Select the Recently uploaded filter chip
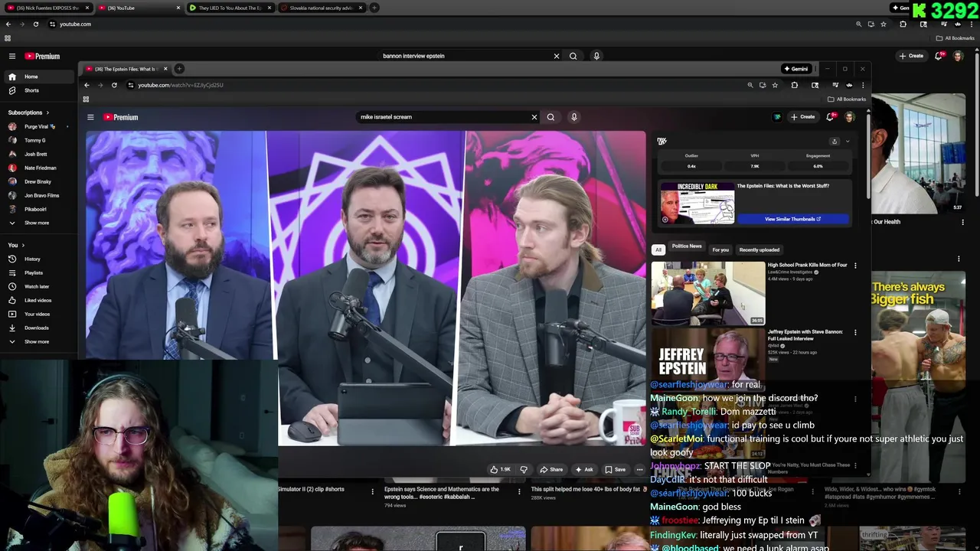Viewport: 980px width, 551px height. [x=759, y=249]
